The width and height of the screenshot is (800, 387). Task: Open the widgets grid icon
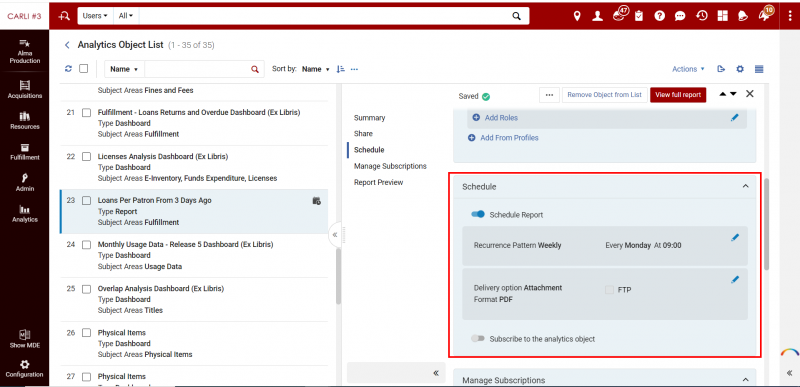tap(722, 16)
